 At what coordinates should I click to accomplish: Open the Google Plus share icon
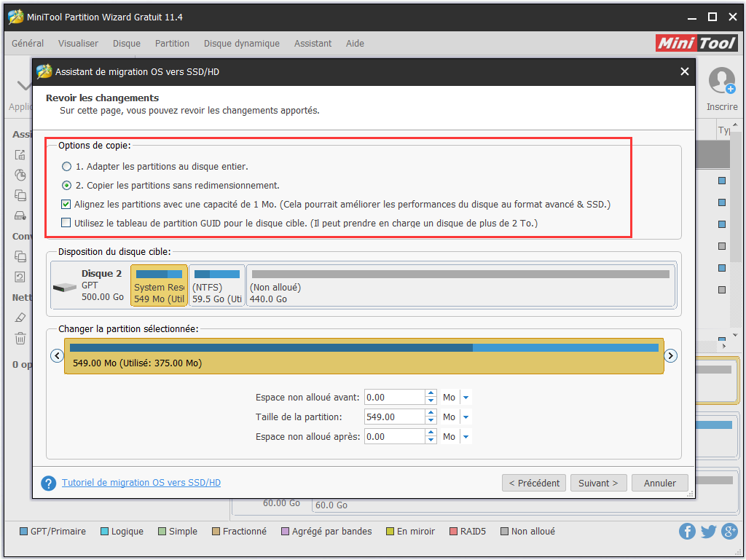pyautogui.click(x=729, y=531)
